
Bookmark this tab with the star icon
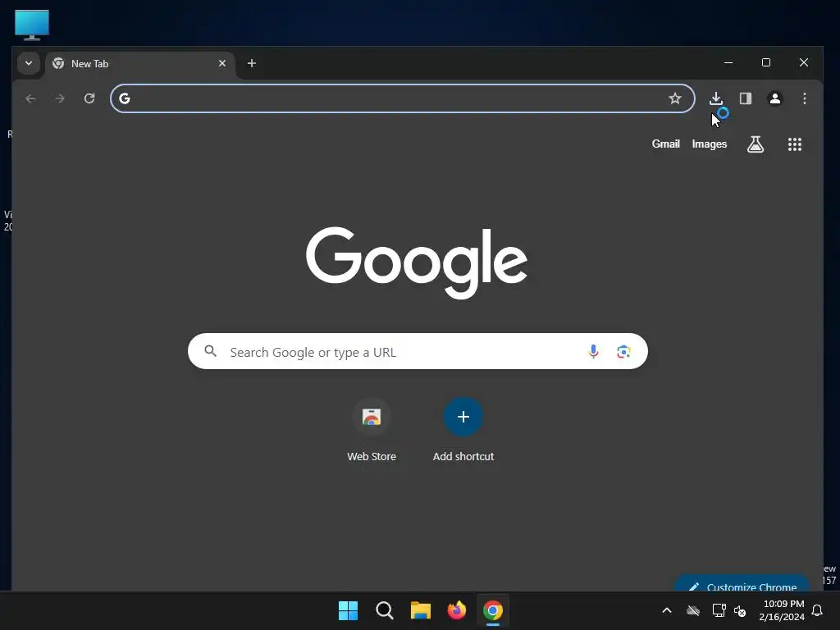coord(675,98)
